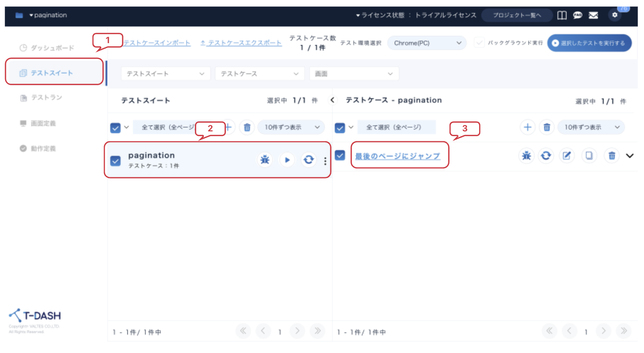The height and width of the screenshot is (353, 644).
Task: Open the 画面 filter dropdown
Action: coord(354,74)
